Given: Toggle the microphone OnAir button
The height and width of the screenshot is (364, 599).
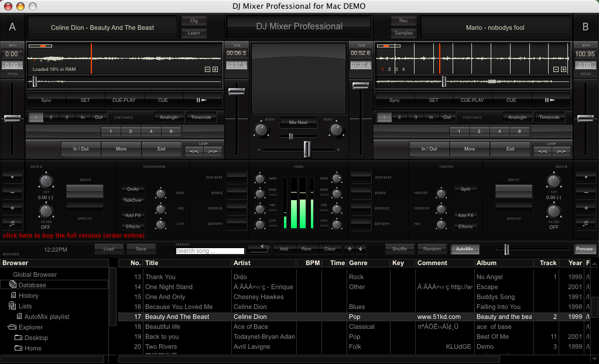Looking at the screenshot, I should [133, 189].
